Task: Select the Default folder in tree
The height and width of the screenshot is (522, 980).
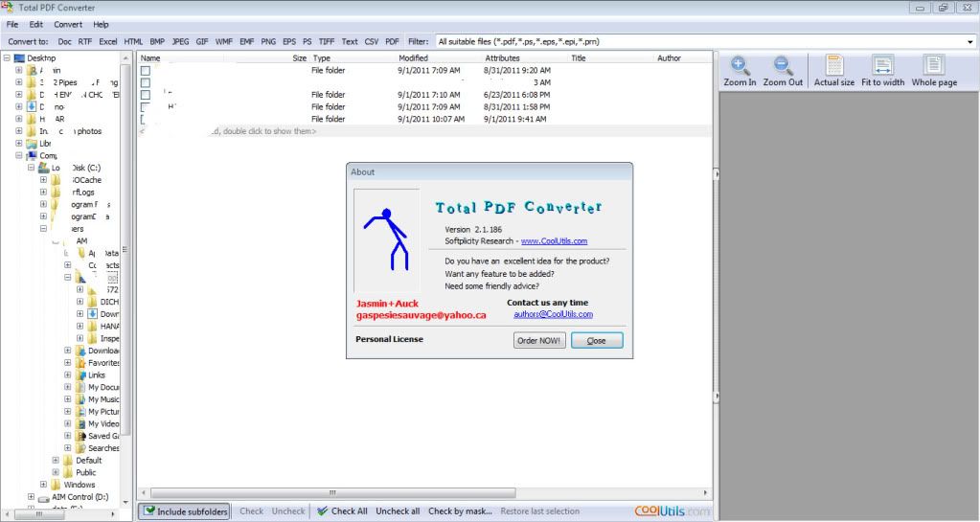Action: [x=89, y=461]
